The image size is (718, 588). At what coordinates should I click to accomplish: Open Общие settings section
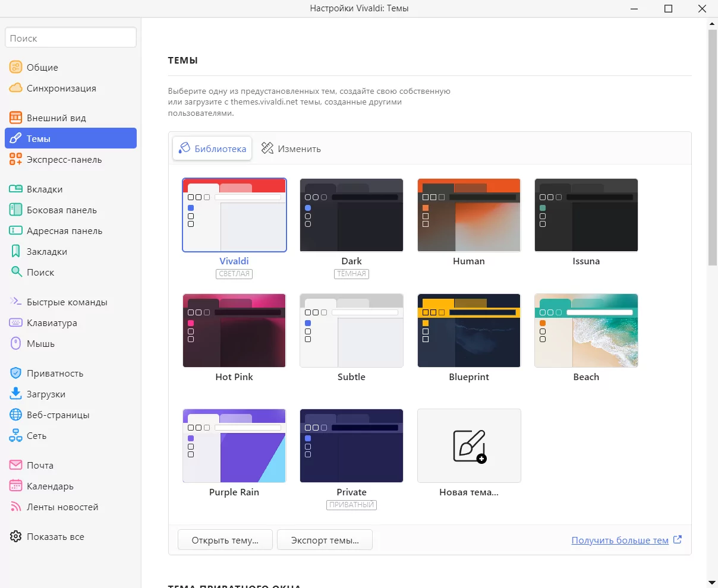pos(71,67)
